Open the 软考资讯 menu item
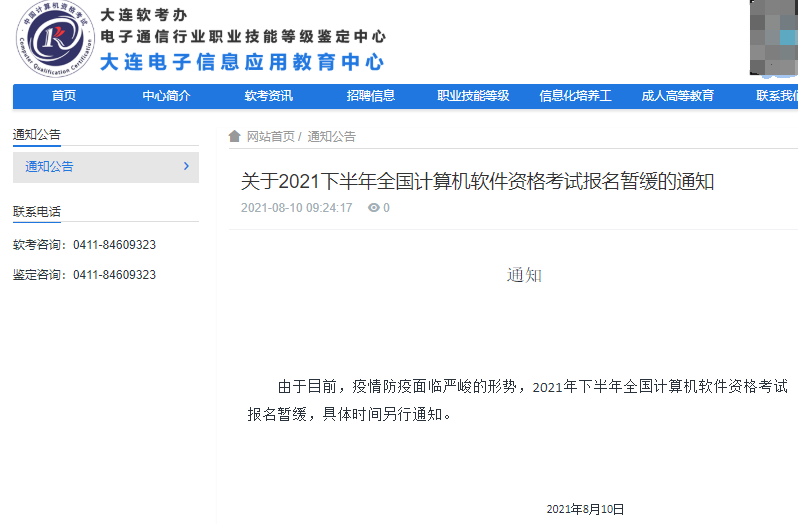The width and height of the screenshot is (798, 524). 268,96
